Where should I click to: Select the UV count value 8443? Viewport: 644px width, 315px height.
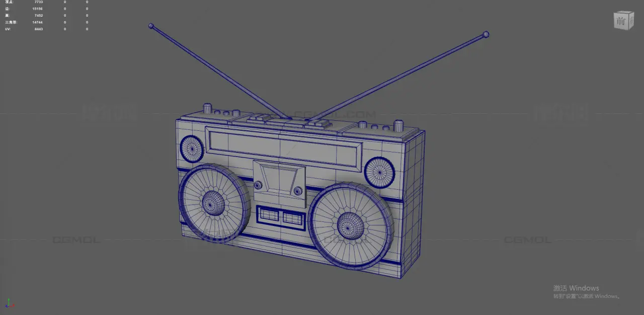[39, 29]
